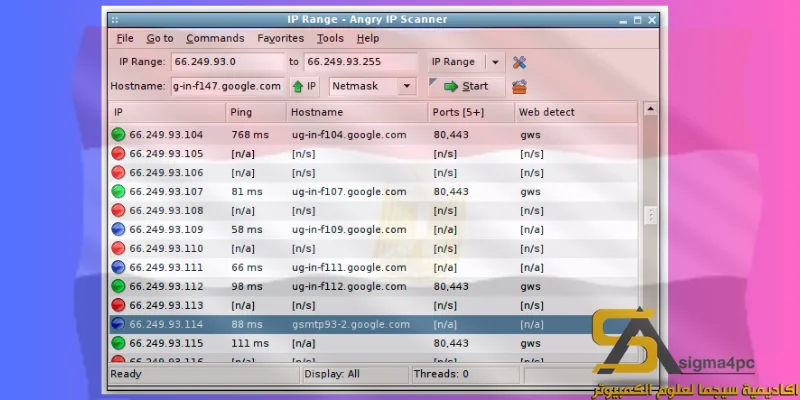
Task: Sort by the Ping column header
Action: (256, 112)
